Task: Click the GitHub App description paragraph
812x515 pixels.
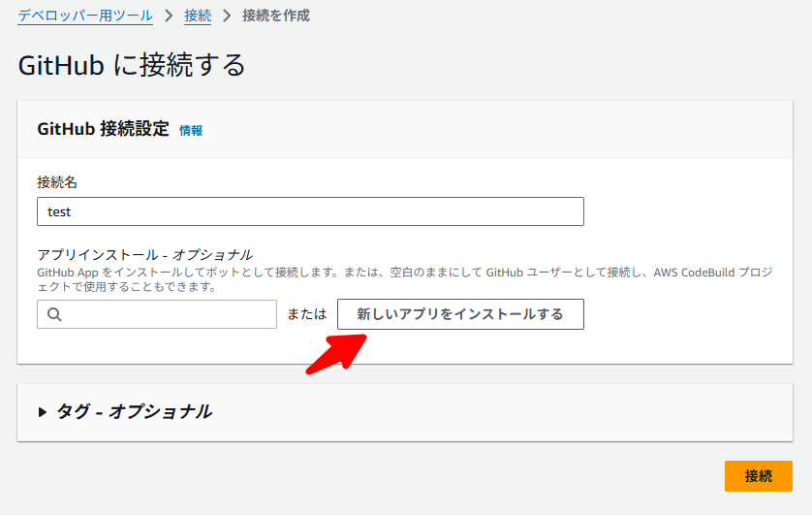Action: [404, 279]
